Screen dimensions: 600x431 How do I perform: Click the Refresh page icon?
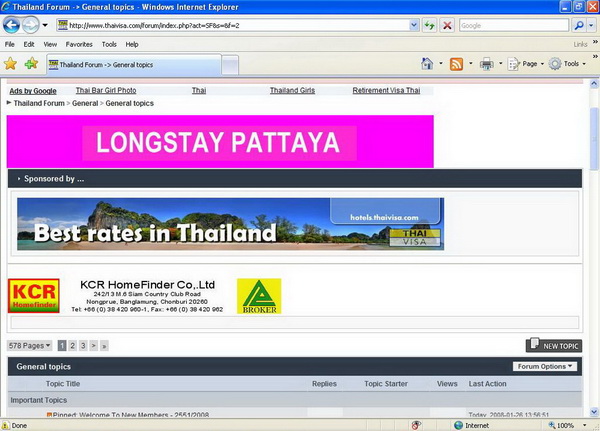429,26
